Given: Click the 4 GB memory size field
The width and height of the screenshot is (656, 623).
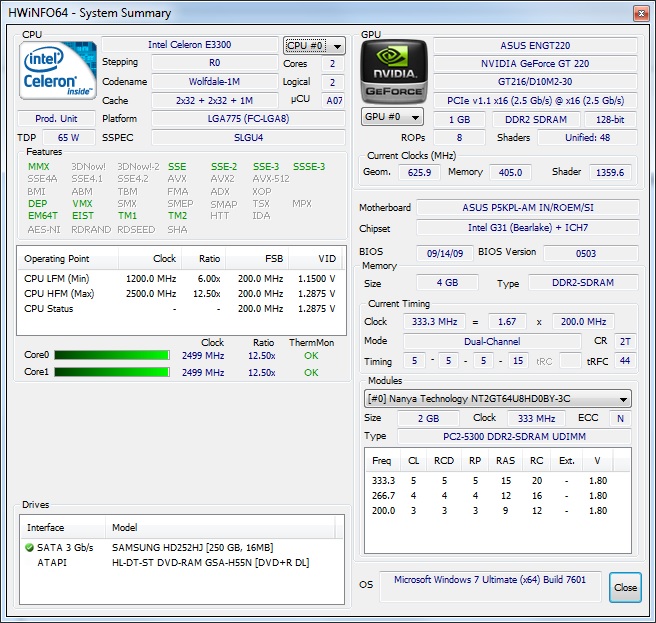Looking at the screenshot, I should [x=447, y=283].
